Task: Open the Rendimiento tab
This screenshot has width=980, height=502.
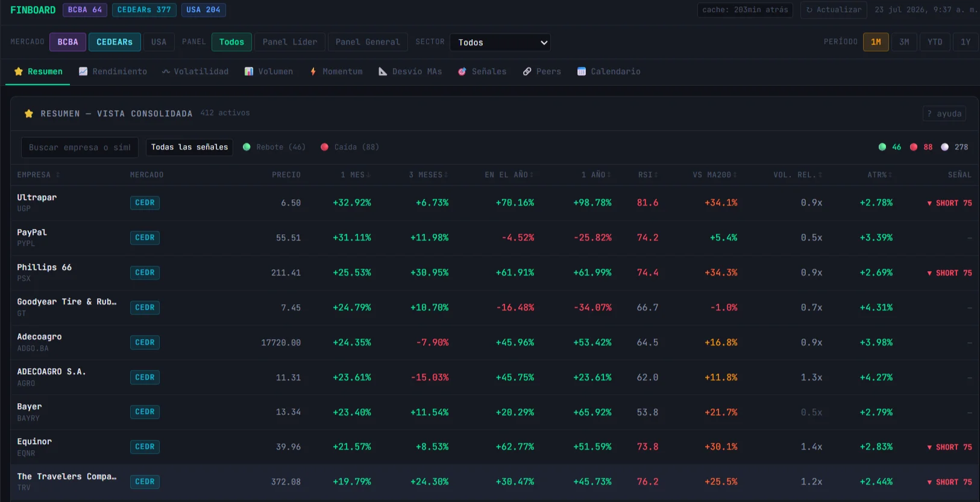Action: pos(113,72)
